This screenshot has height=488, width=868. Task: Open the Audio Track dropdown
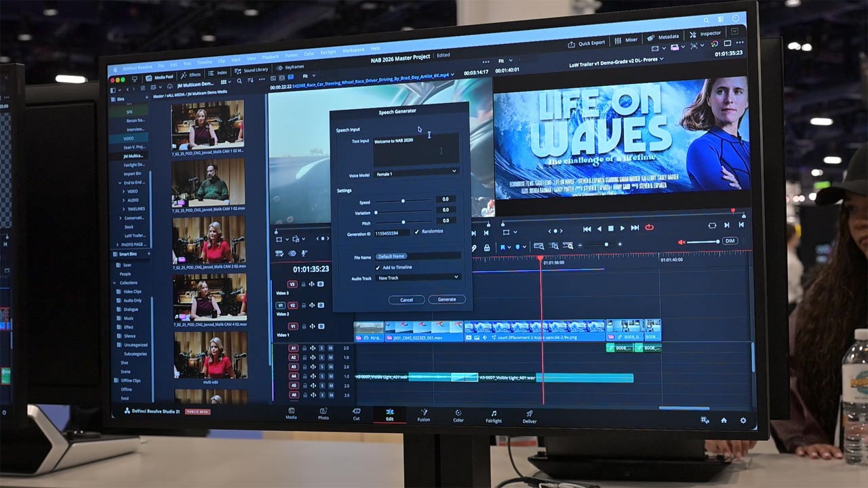point(418,277)
